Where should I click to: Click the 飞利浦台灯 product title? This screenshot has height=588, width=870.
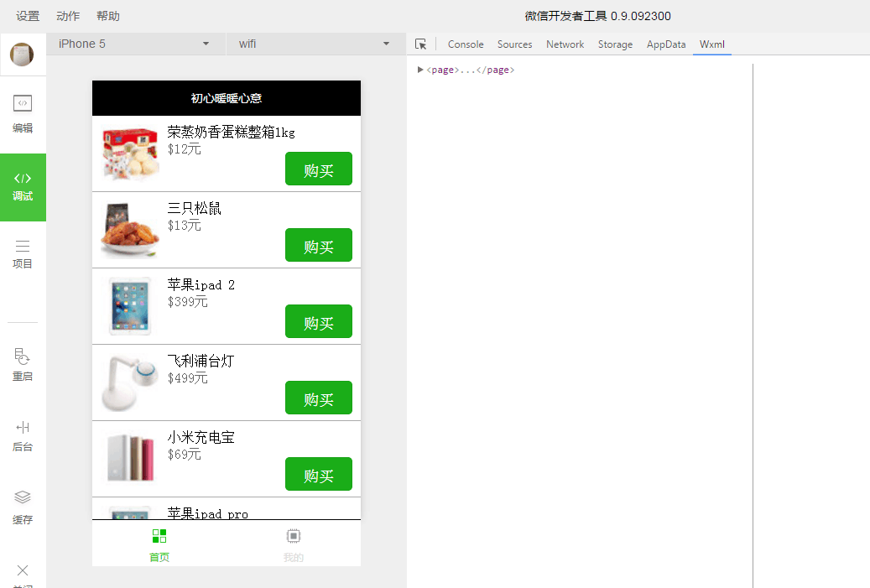pos(201,362)
